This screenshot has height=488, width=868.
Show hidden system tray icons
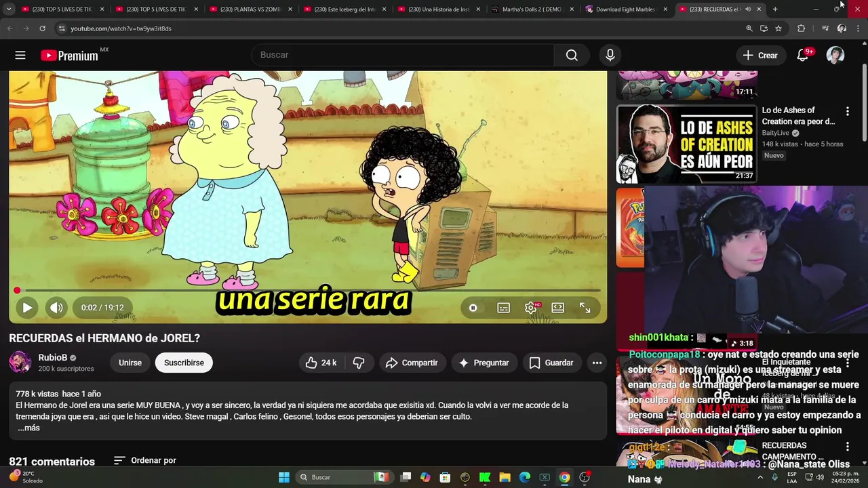click(759, 477)
